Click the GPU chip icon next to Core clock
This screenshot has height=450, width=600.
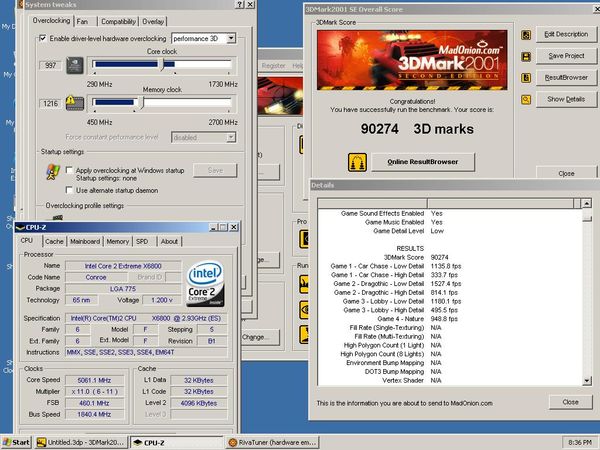pyautogui.click(x=73, y=64)
